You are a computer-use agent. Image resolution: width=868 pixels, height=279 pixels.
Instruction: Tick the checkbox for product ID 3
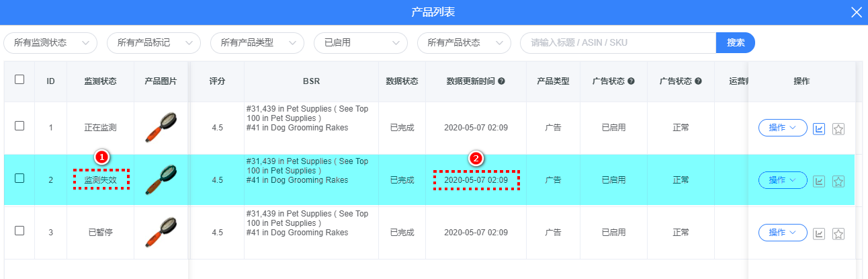(x=19, y=231)
